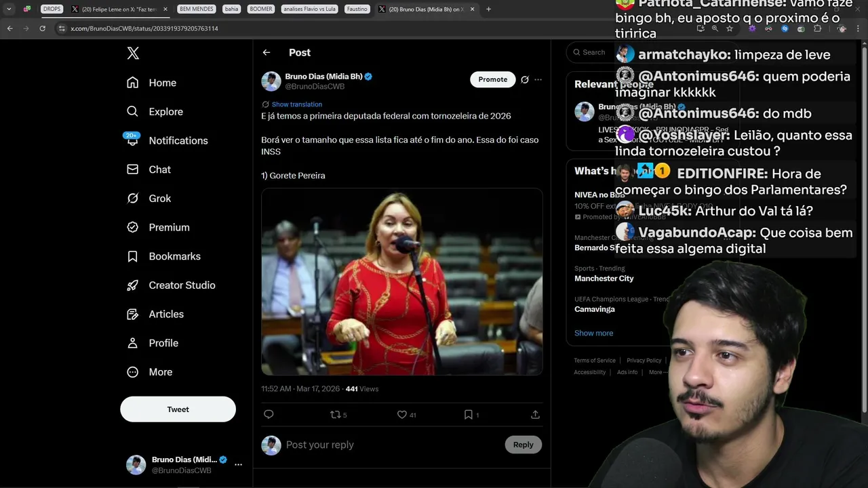Open Bruno Dias avatar in post header
868x488 pixels.
tap(271, 81)
